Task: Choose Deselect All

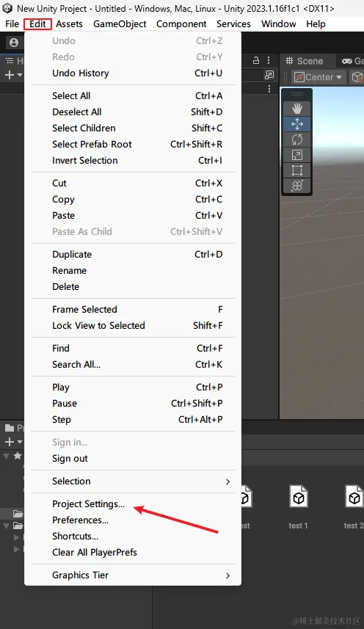Action: click(x=133, y=112)
